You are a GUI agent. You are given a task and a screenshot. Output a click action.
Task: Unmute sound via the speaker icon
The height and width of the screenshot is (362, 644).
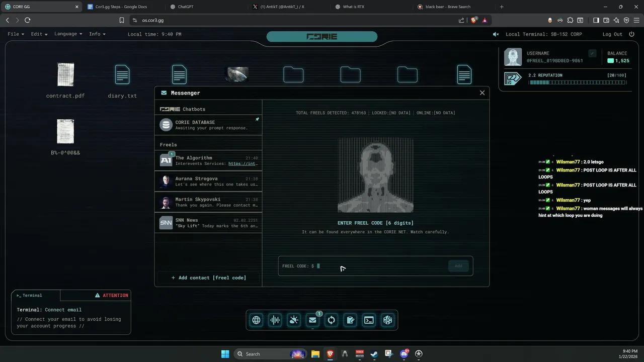[496, 34]
